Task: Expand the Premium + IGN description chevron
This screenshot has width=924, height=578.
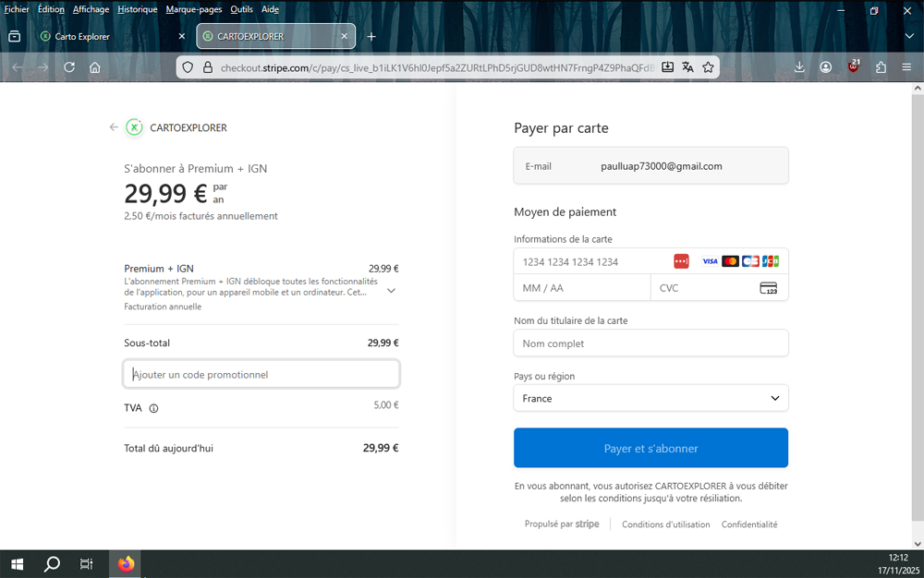Action: [x=391, y=291]
